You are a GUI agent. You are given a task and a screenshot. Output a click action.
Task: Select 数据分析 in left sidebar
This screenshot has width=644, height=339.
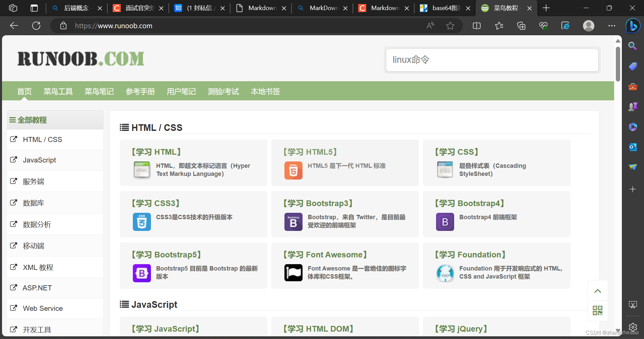point(55,224)
